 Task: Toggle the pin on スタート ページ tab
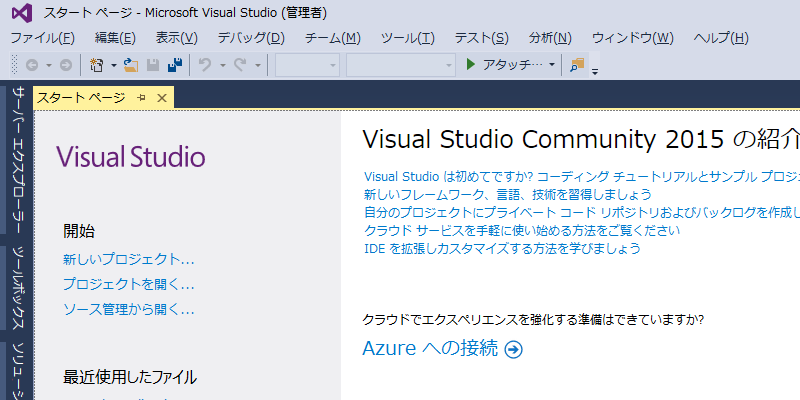click(141, 98)
